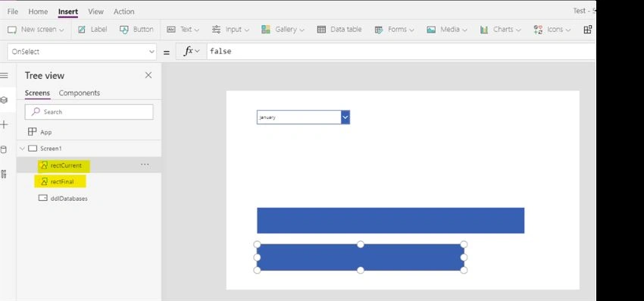Toggle the hamburger menu in left rail
This screenshot has width=644, height=301.
(4, 76)
